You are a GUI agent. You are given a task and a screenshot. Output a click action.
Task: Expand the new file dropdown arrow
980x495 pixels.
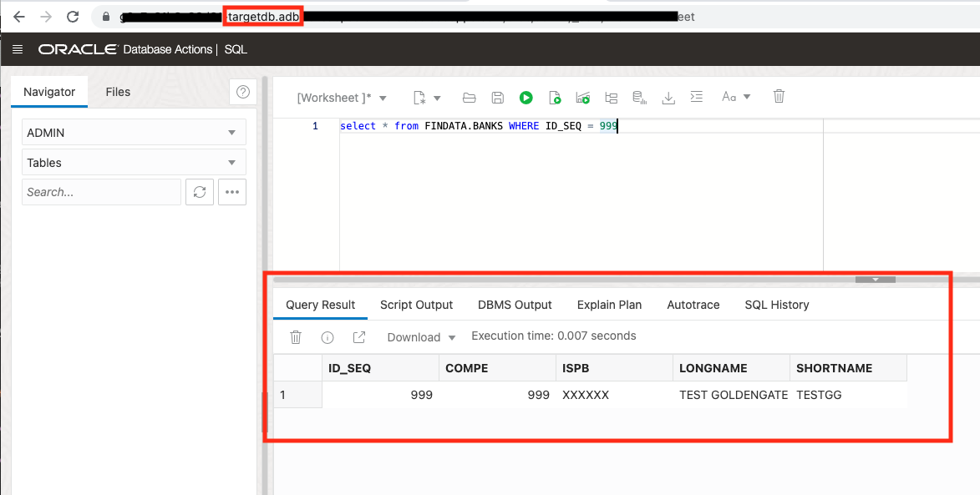click(x=437, y=98)
